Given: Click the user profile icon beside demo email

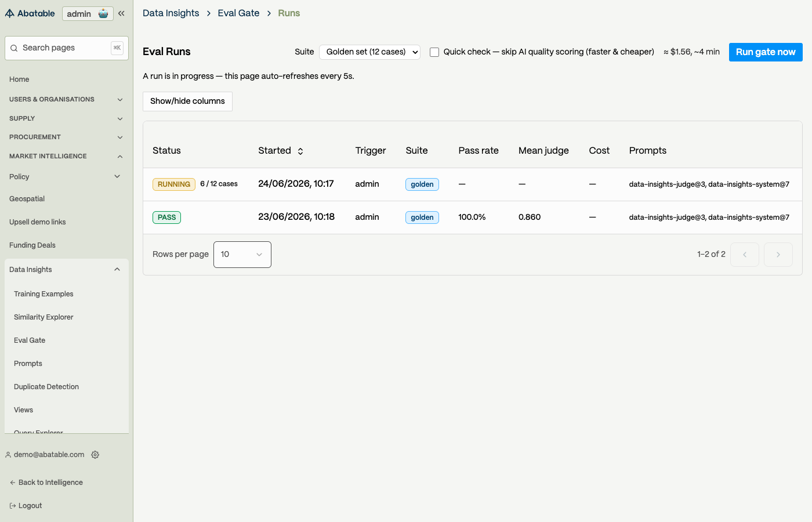Looking at the screenshot, I should [x=8, y=455].
